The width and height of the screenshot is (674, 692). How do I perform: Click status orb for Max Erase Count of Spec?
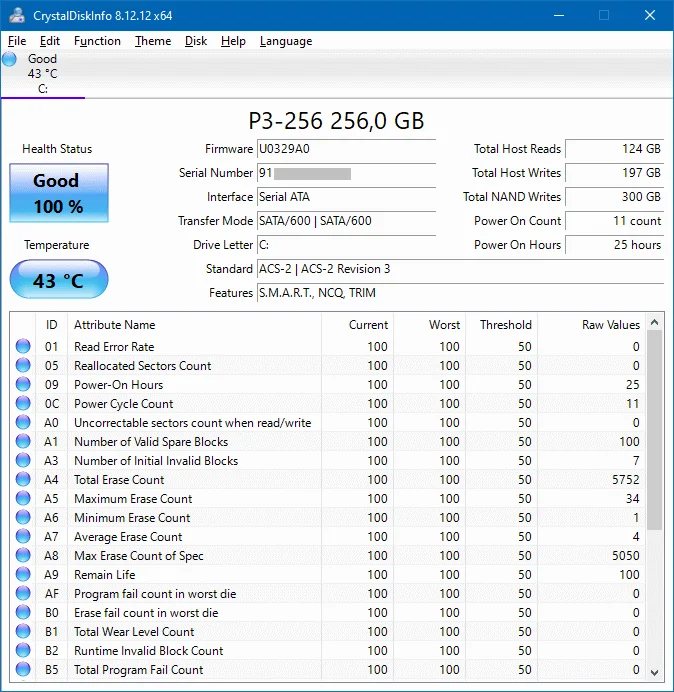(23, 555)
